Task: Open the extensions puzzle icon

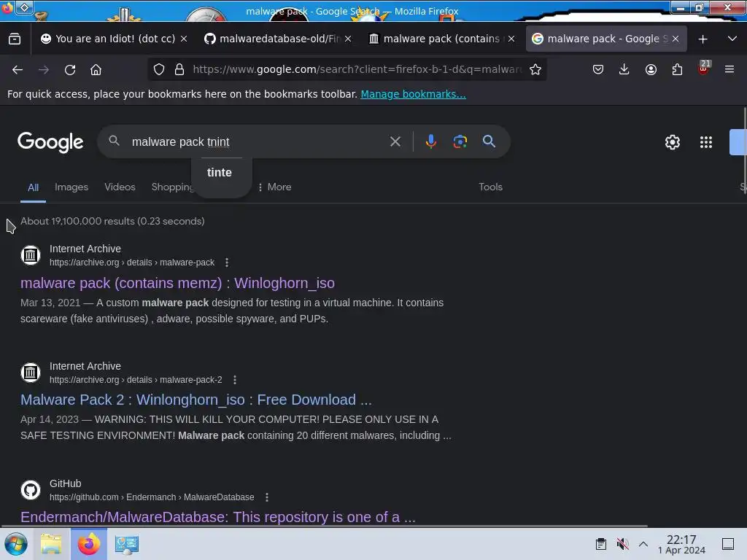Action: tap(677, 69)
